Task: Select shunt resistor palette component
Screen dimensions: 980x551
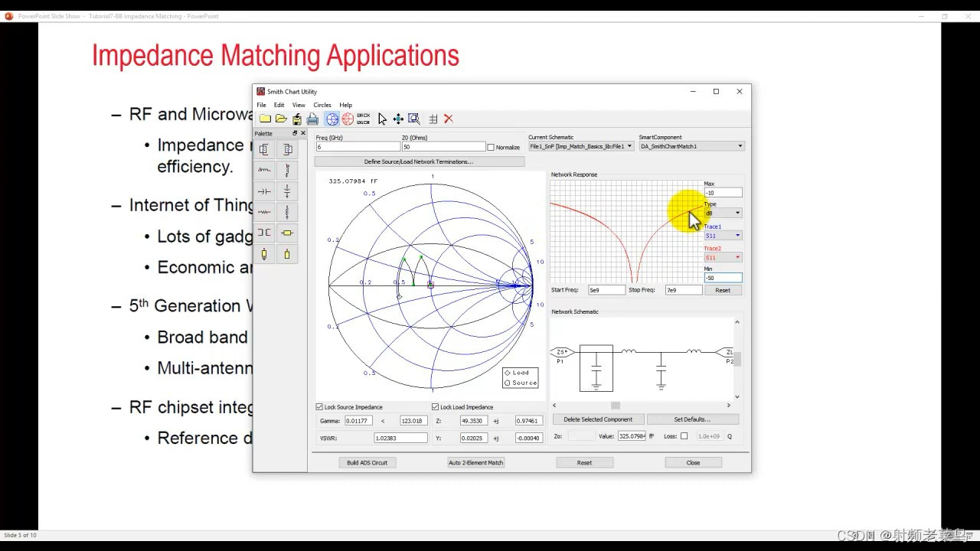Action: [x=287, y=212]
